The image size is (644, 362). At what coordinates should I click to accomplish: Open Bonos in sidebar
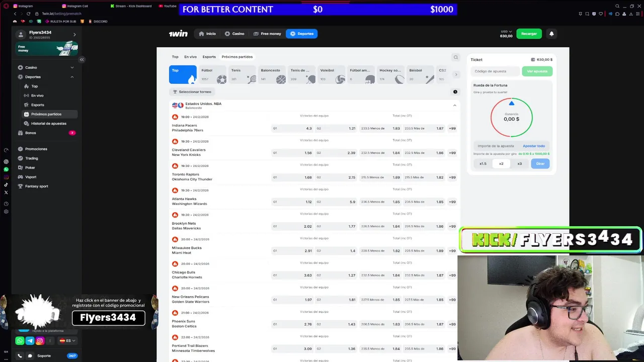pyautogui.click(x=31, y=133)
